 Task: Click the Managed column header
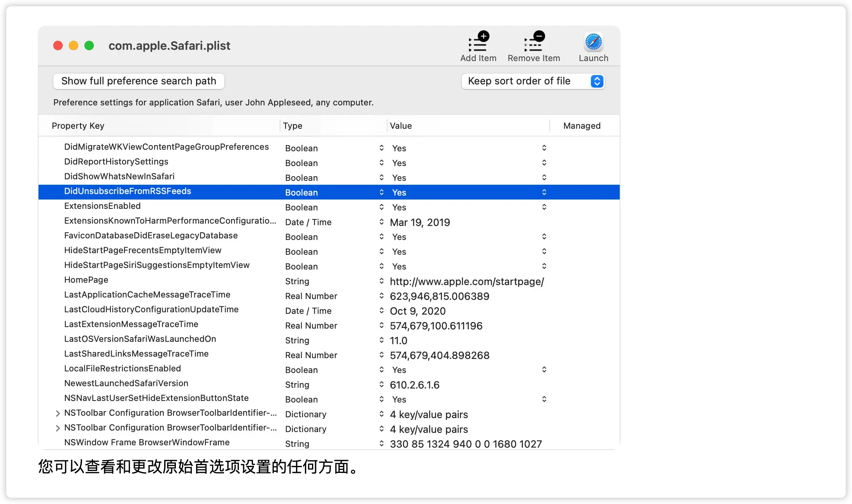582,126
